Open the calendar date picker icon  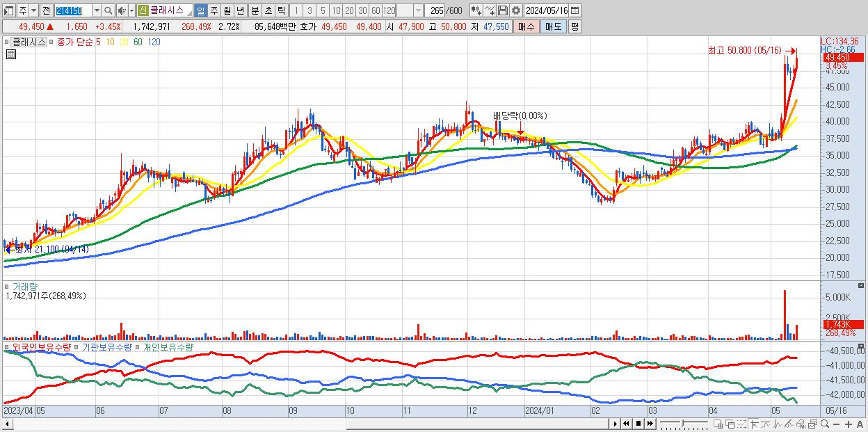[574, 10]
